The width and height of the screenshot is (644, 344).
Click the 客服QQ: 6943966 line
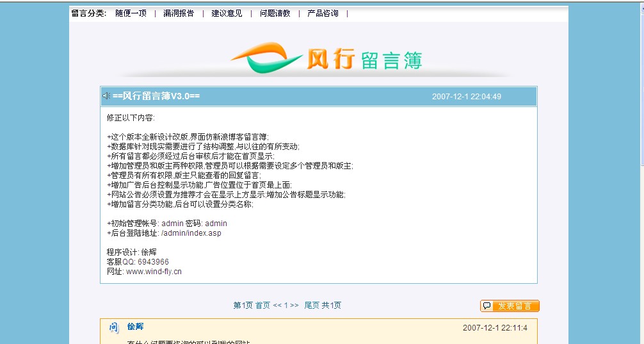coord(138,262)
